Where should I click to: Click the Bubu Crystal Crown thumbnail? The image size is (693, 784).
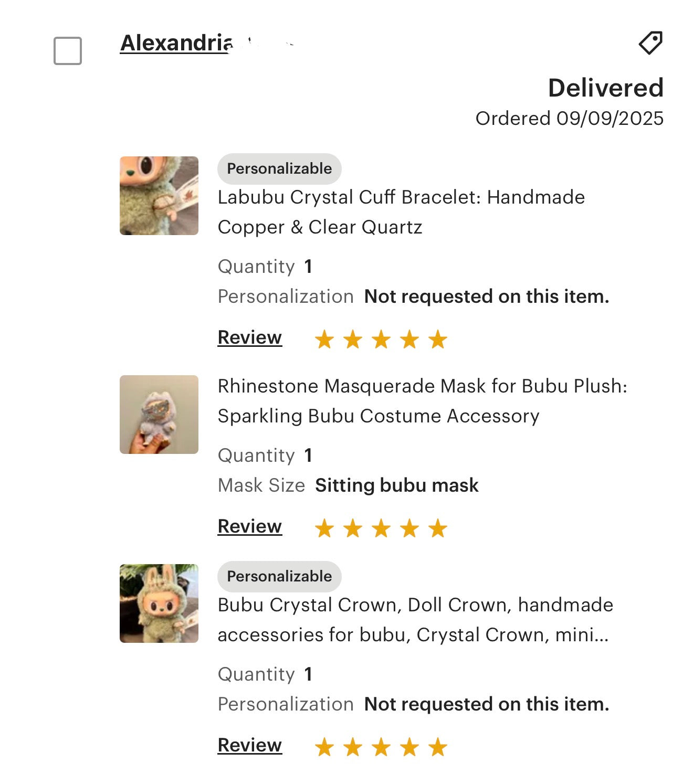(x=160, y=605)
